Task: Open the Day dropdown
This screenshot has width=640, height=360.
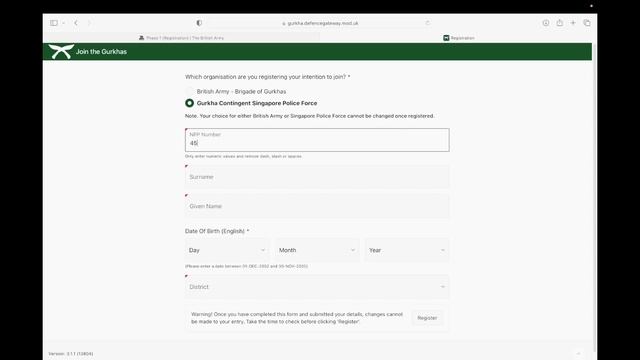Action: [227, 250]
